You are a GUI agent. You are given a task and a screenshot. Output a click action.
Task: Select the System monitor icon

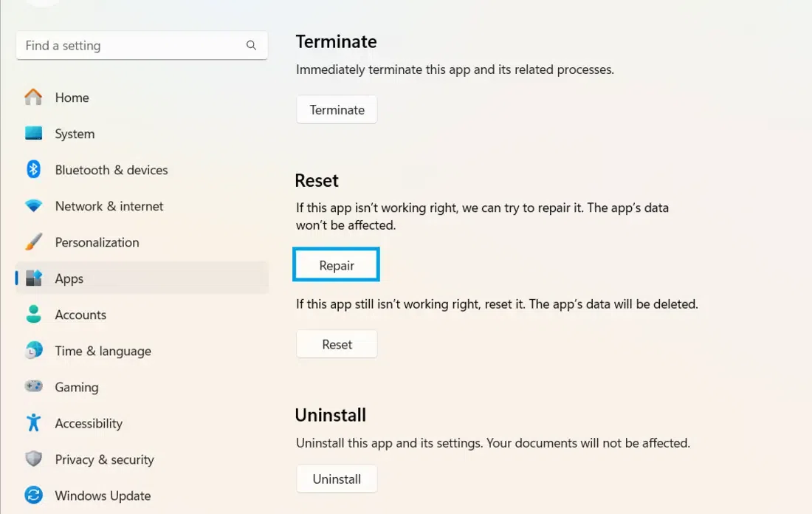tap(33, 134)
